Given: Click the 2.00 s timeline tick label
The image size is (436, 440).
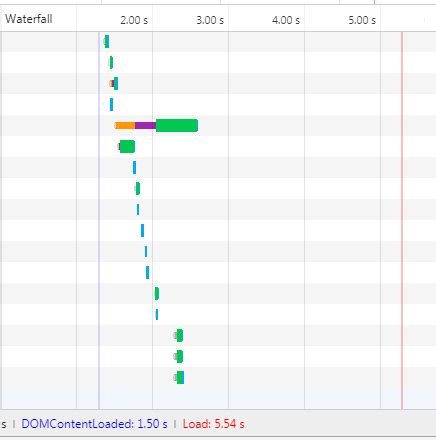Looking at the screenshot, I should click(134, 20).
